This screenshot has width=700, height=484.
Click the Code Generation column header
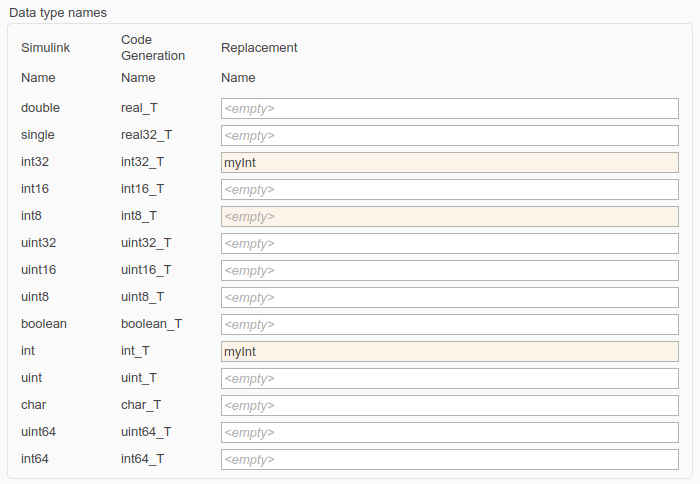153,48
